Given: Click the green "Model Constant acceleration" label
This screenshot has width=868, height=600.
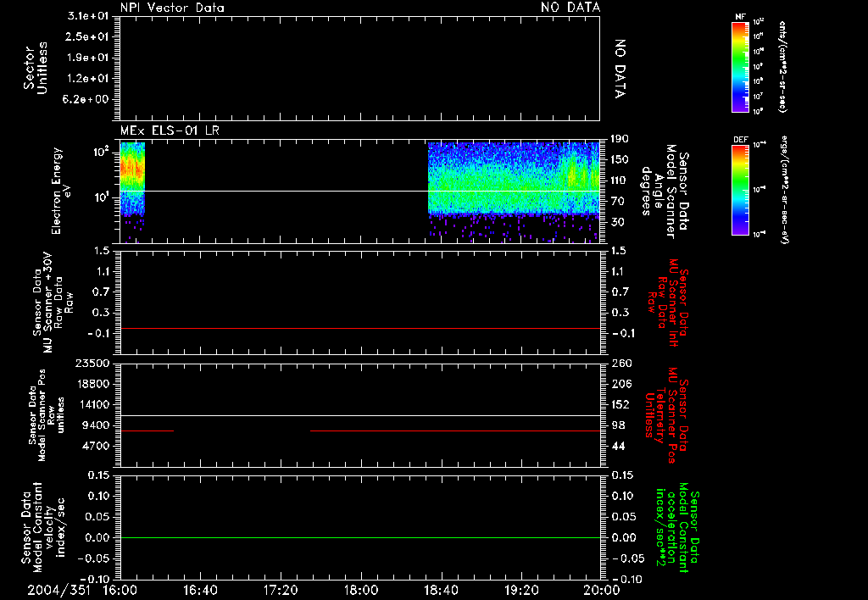Looking at the screenshot, I should click(x=677, y=527).
